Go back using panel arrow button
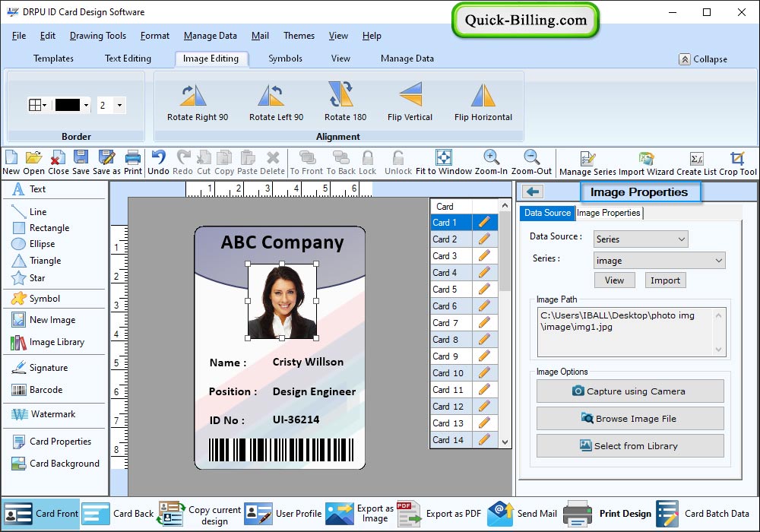This screenshot has width=760, height=532. [533, 192]
